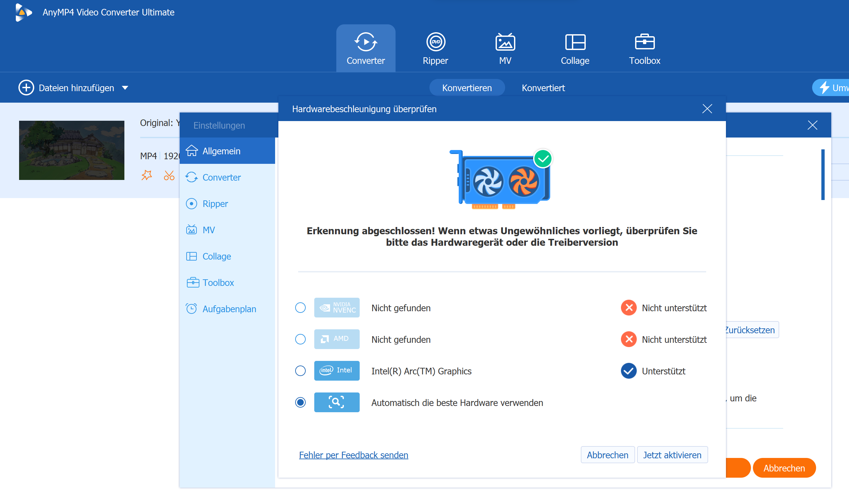Click the orange star edit effects icon
This screenshot has height=504, width=849.
(x=147, y=175)
